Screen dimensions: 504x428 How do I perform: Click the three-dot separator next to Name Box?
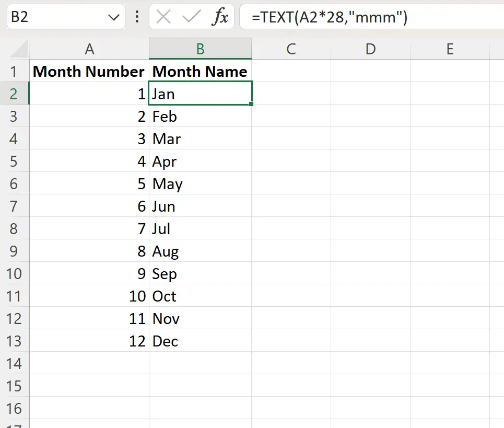click(x=136, y=17)
